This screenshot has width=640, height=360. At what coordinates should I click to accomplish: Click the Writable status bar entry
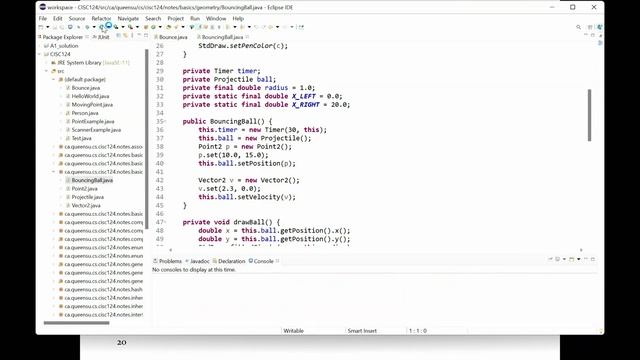(x=293, y=331)
